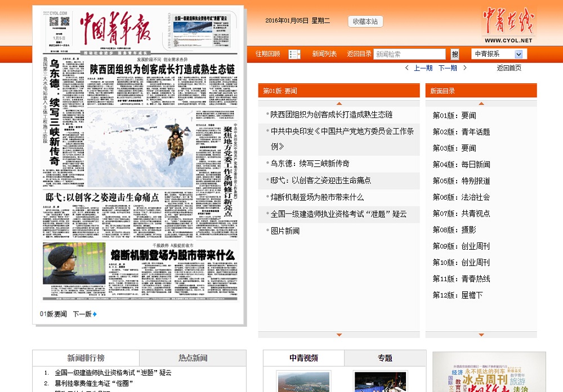Go to 下一期
This screenshot has width=563, height=392.
448,68
